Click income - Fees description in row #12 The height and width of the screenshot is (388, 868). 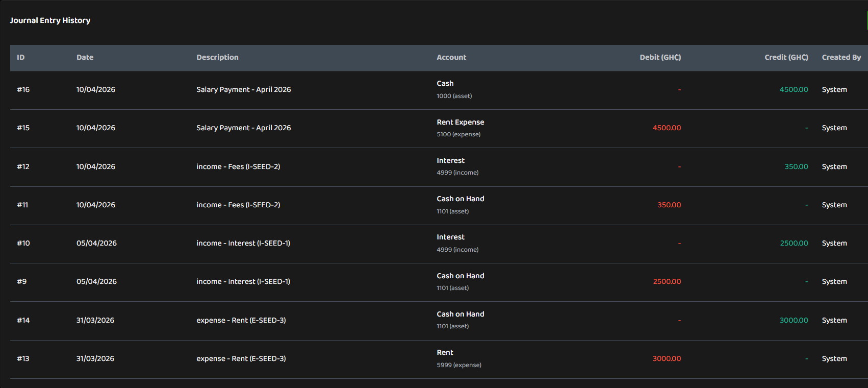coord(238,166)
